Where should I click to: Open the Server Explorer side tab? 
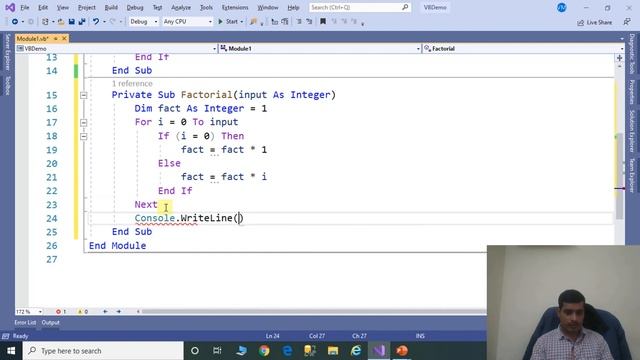point(7,52)
